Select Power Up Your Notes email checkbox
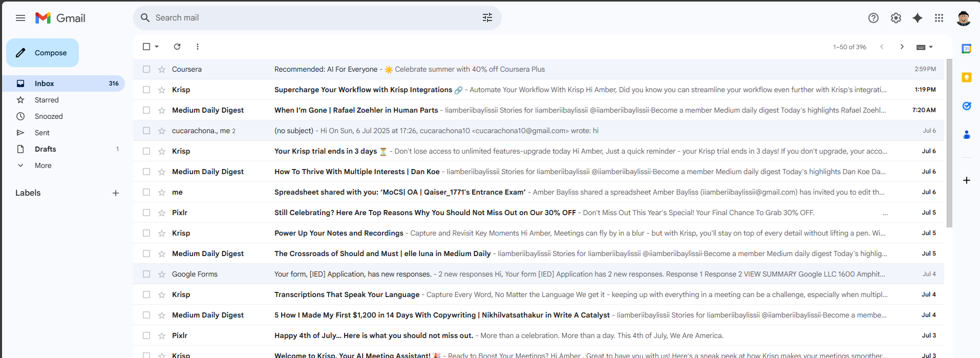This screenshot has width=980, height=358. tap(146, 233)
